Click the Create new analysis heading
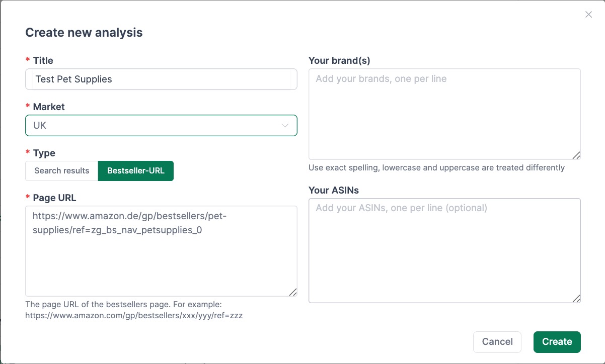605x364 pixels. coord(84,33)
